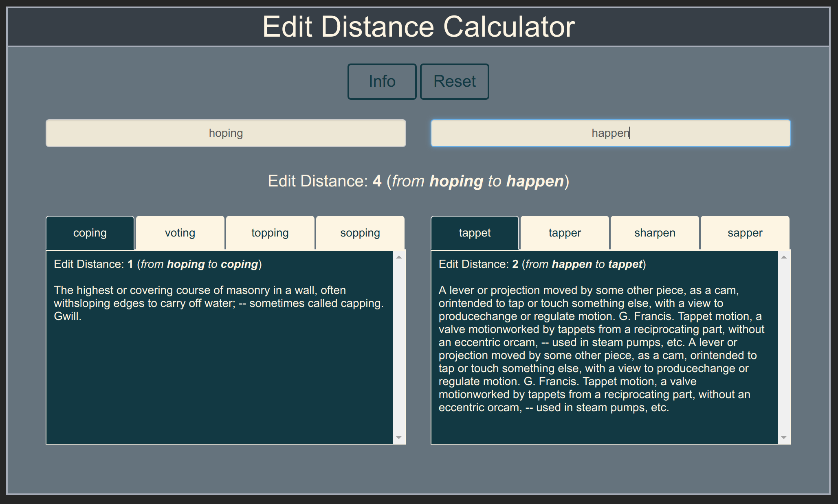
Task: Click the 'hoping' input field
Action: point(227,133)
